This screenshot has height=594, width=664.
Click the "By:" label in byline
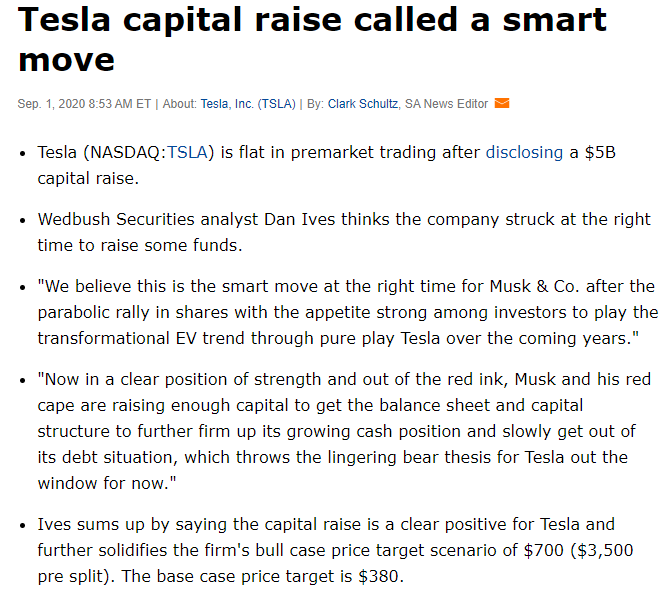[x=315, y=104]
